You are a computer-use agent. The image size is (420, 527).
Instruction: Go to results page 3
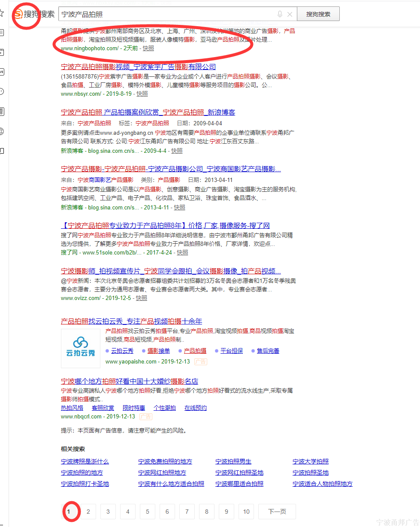coord(108,512)
